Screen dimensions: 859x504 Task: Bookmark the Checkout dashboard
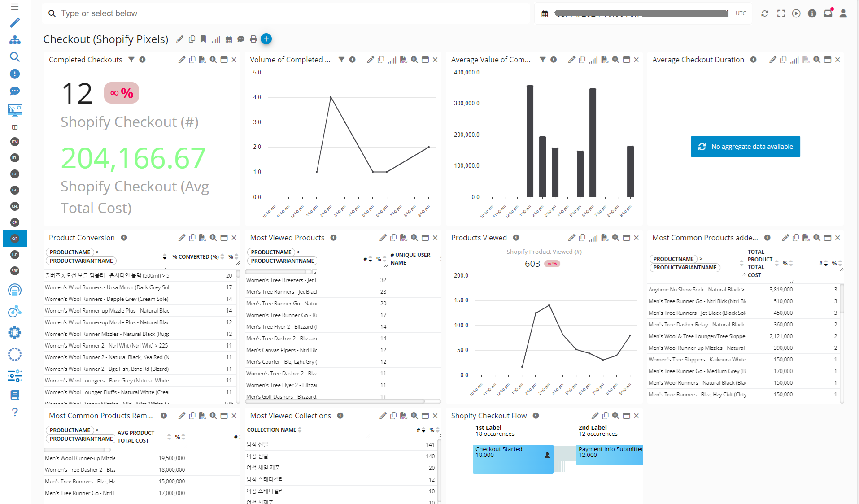tap(203, 39)
